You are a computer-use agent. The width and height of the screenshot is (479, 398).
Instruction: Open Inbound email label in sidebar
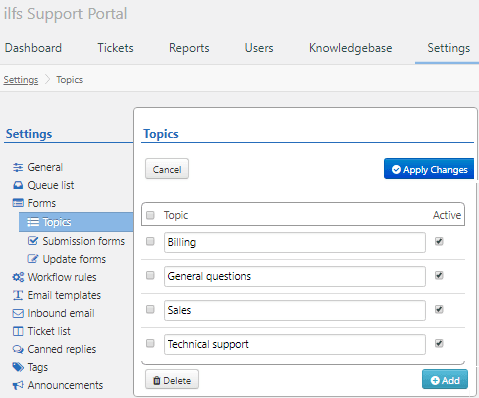(x=61, y=313)
